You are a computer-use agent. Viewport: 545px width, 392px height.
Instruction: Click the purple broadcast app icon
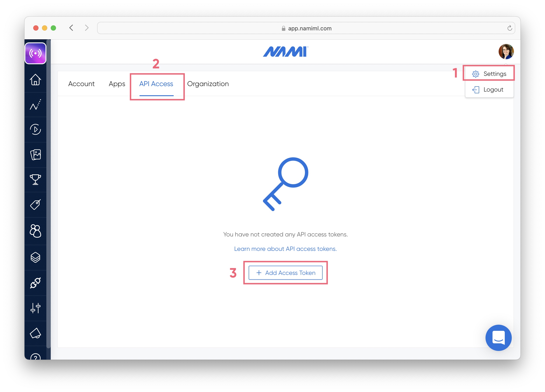coord(35,53)
